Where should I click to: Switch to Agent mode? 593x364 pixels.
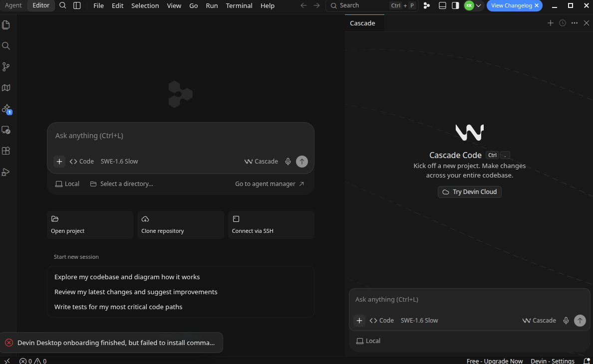[x=13, y=5]
